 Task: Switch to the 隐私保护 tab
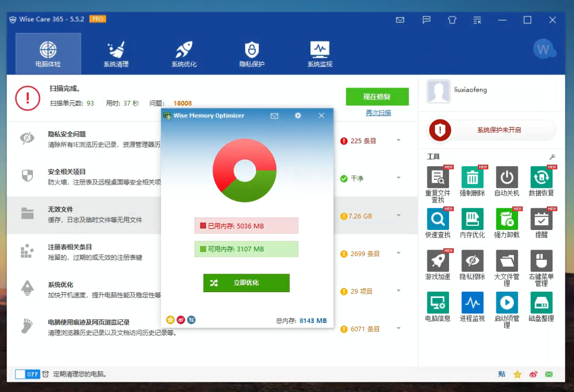click(252, 54)
